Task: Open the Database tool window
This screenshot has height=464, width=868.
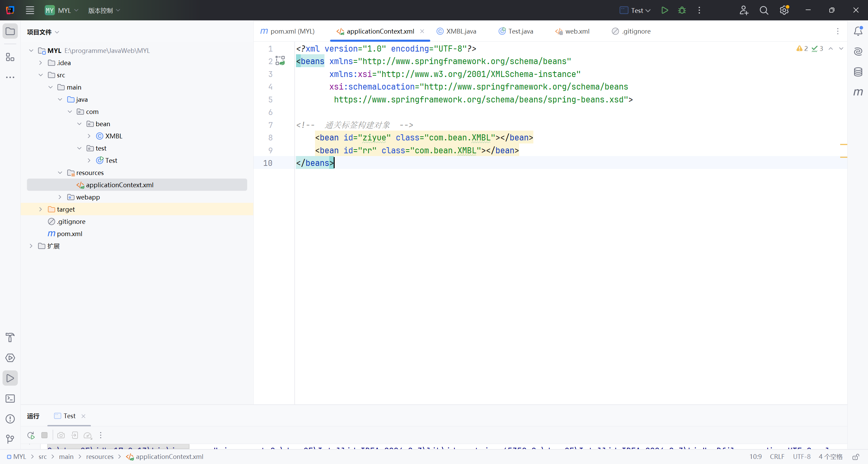Action: click(x=858, y=72)
